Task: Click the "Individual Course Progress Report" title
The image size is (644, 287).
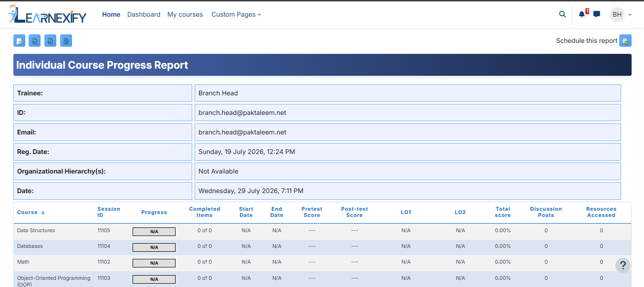Action: 102,65
